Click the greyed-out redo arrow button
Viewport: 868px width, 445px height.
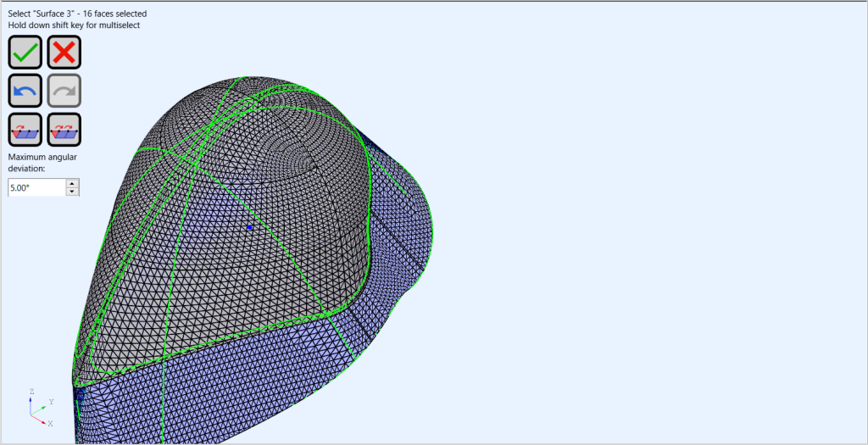(64, 91)
